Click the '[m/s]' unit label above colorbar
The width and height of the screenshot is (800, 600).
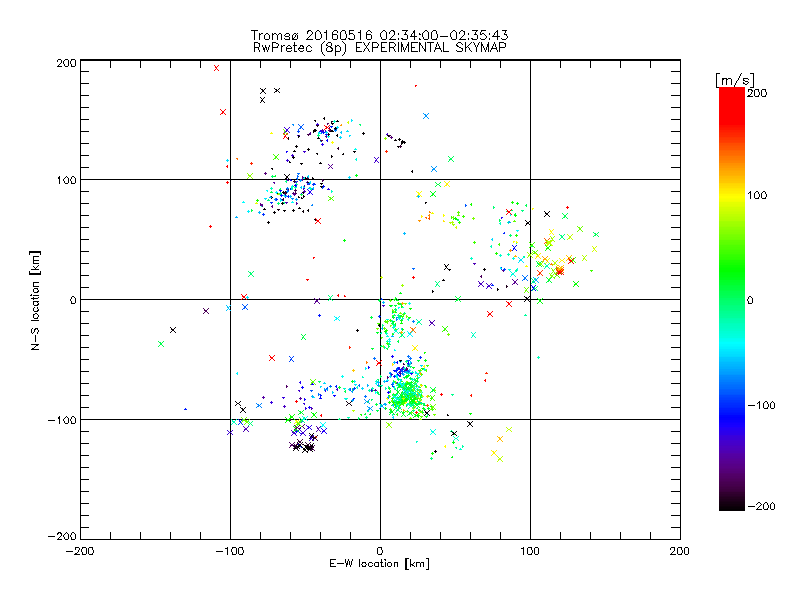pos(735,80)
